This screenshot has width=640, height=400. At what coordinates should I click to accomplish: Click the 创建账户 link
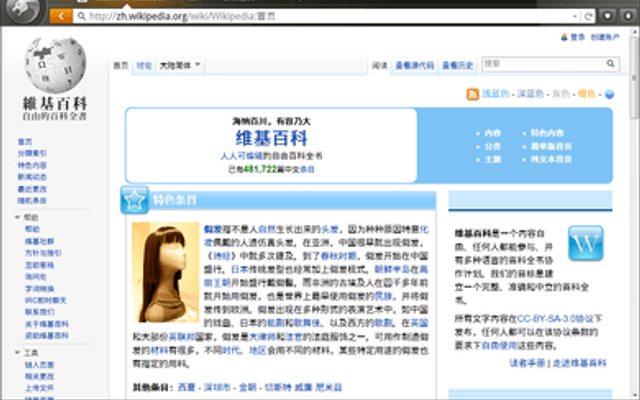[x=605, y=37]
